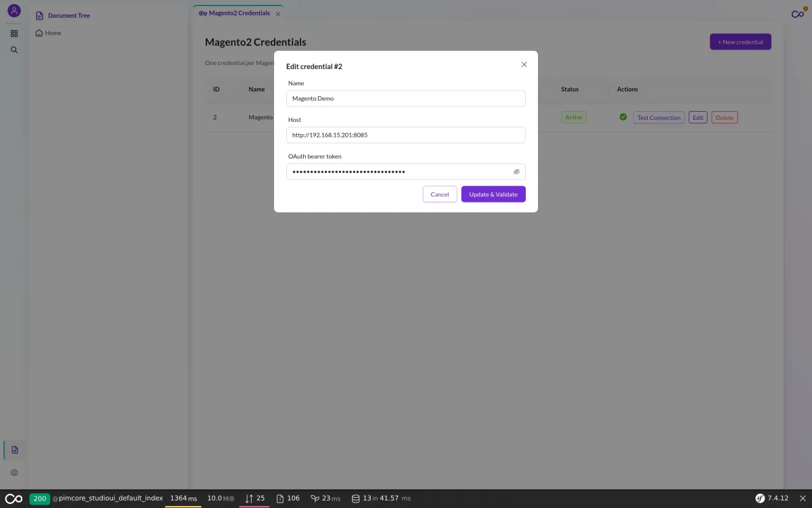Viewport: 812px width, 508px height.
Task: Close the Magento2 Credentials tab
Action: 278,14
